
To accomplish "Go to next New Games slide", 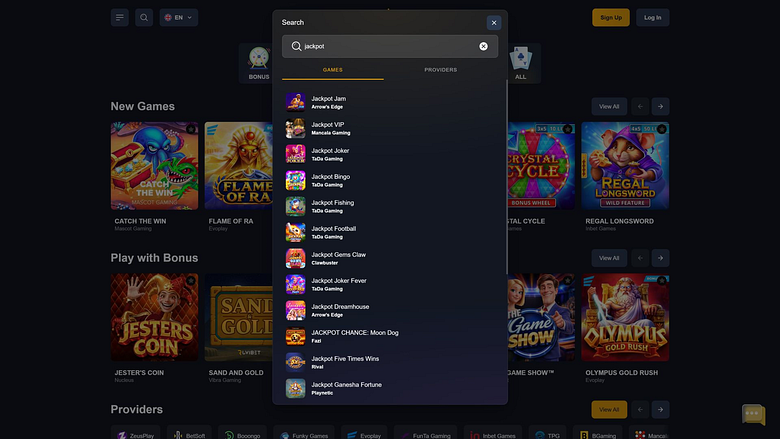I will tap(660, 106).
